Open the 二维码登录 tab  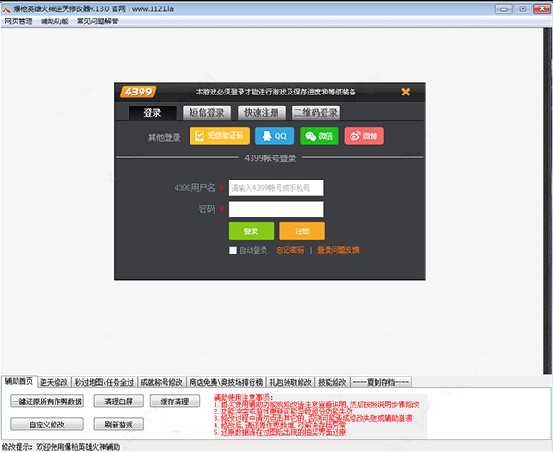pos(316,113)
